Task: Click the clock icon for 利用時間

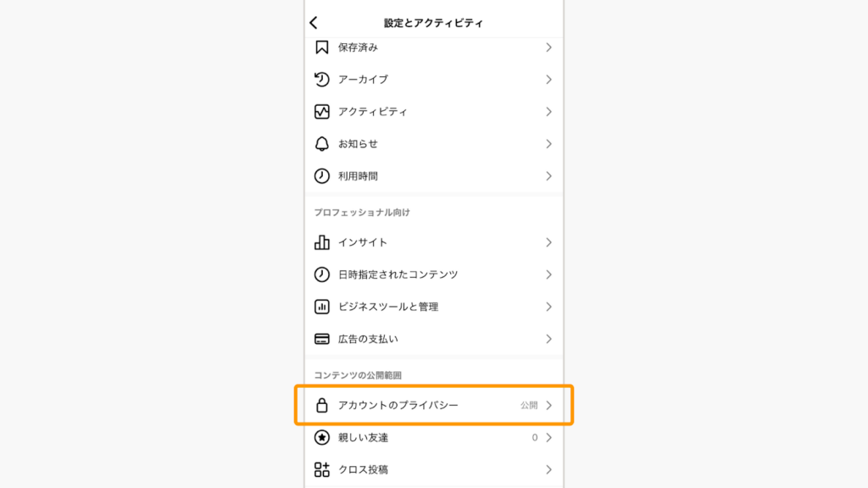Action: [x=320, y=175]
